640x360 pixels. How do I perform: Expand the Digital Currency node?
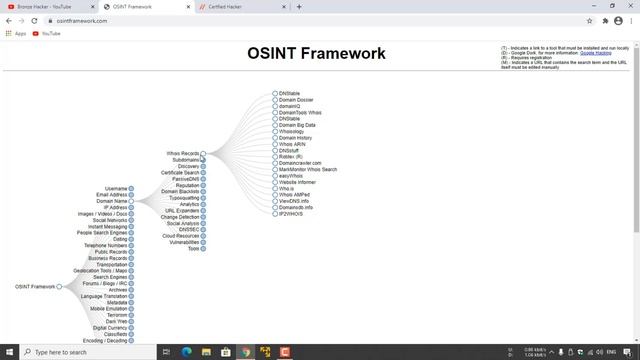(x=131, y=328)
